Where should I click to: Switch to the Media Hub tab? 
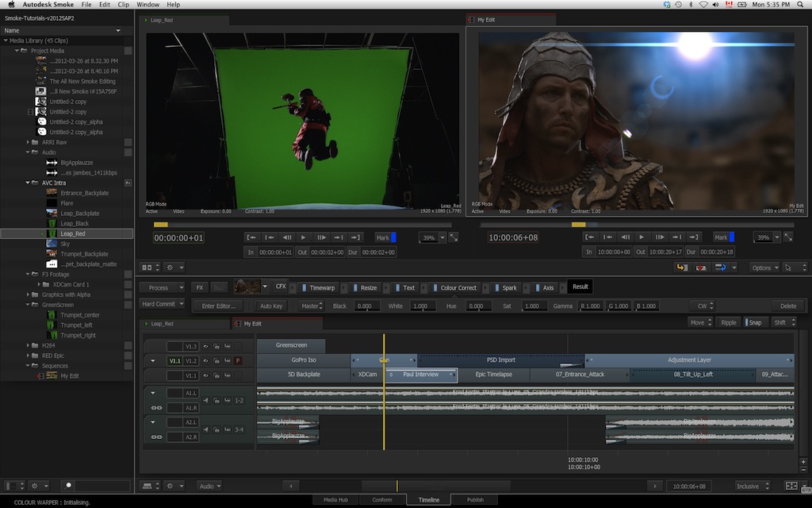(335, 500)
